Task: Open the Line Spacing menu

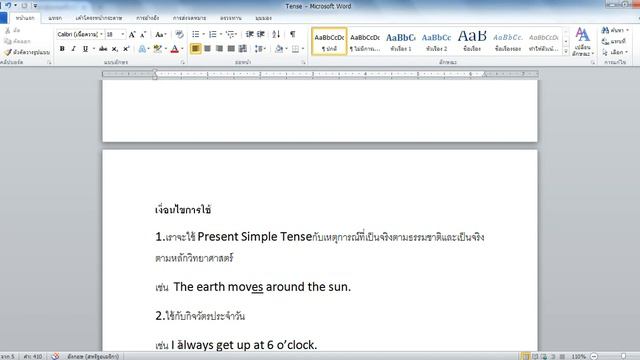Action: pos(260,49)
